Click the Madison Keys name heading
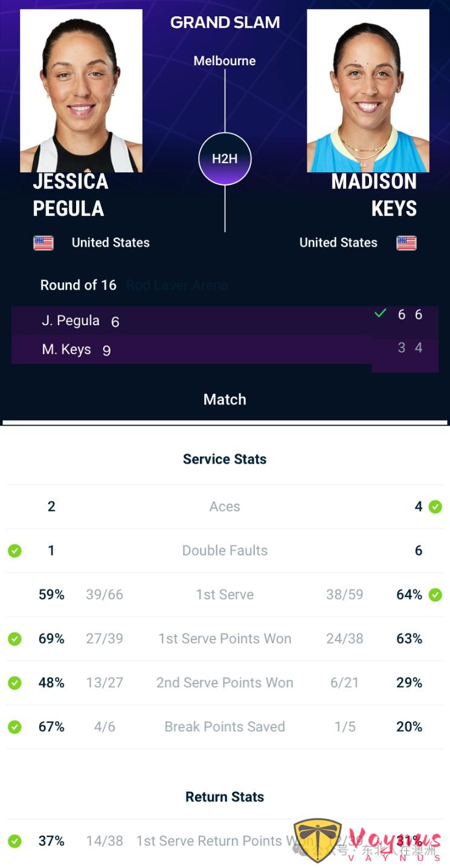Screen dimensions: 450x868 point(374,195)
